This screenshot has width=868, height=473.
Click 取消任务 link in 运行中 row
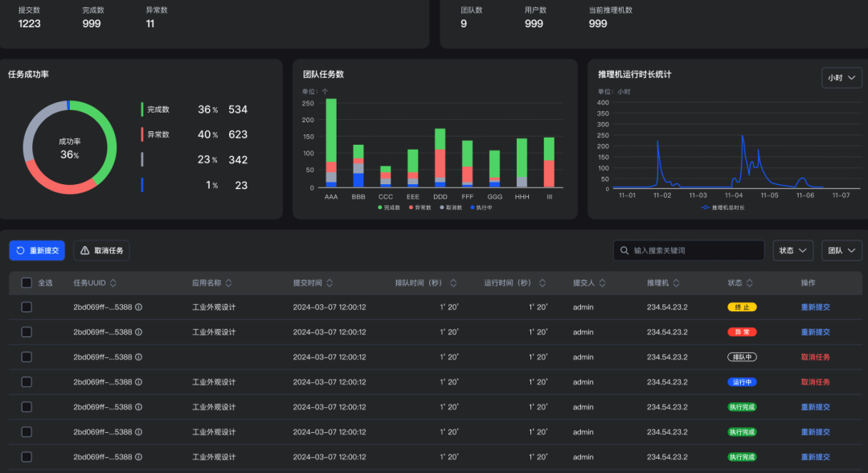[815, 382]
